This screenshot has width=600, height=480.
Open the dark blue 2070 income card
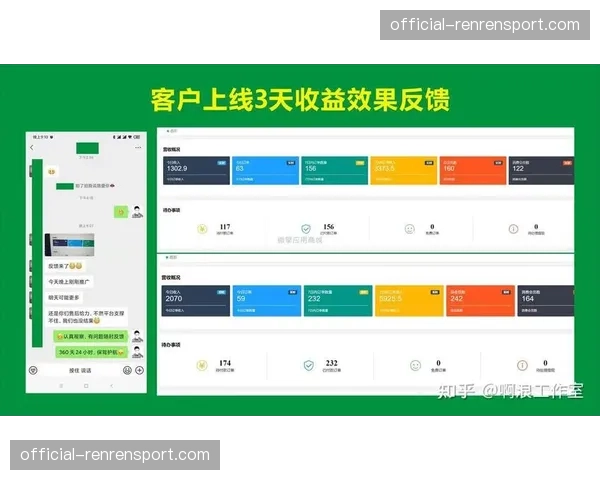pyautogui.click(x=196, y=300)
